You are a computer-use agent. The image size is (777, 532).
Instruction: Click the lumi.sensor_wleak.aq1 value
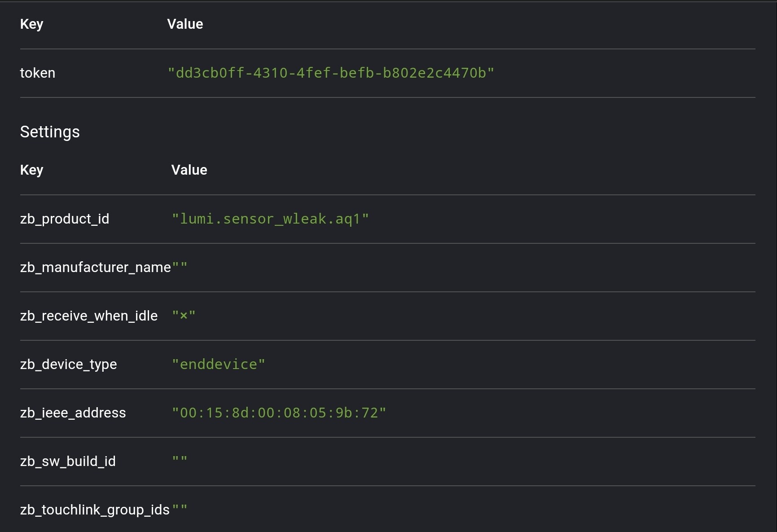coord(270,219)
